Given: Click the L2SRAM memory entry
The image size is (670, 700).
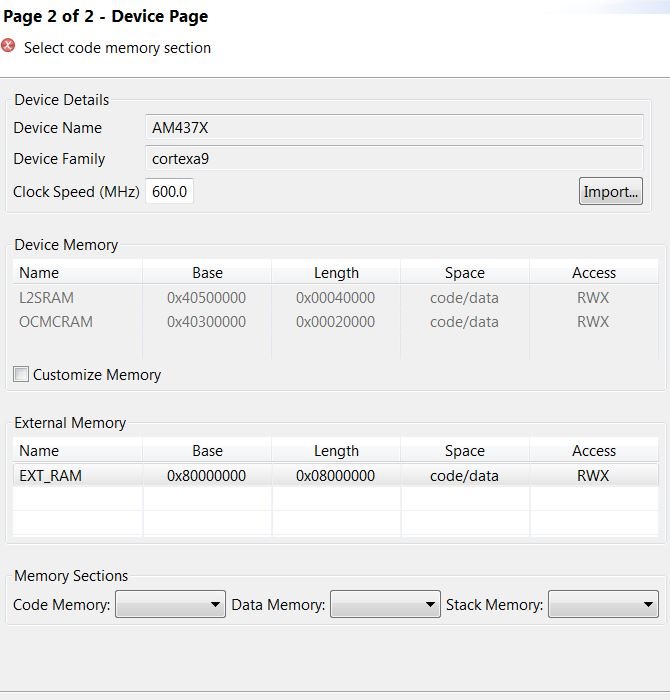Looking at the screenshot, I should click(x=47, y=298).
